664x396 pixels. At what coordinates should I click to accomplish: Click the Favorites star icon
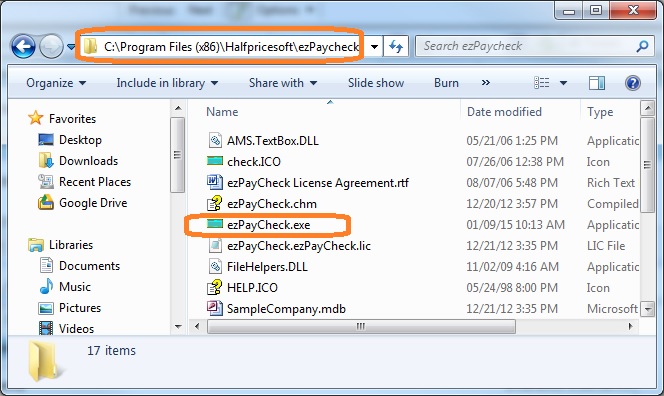coord(36,118)
